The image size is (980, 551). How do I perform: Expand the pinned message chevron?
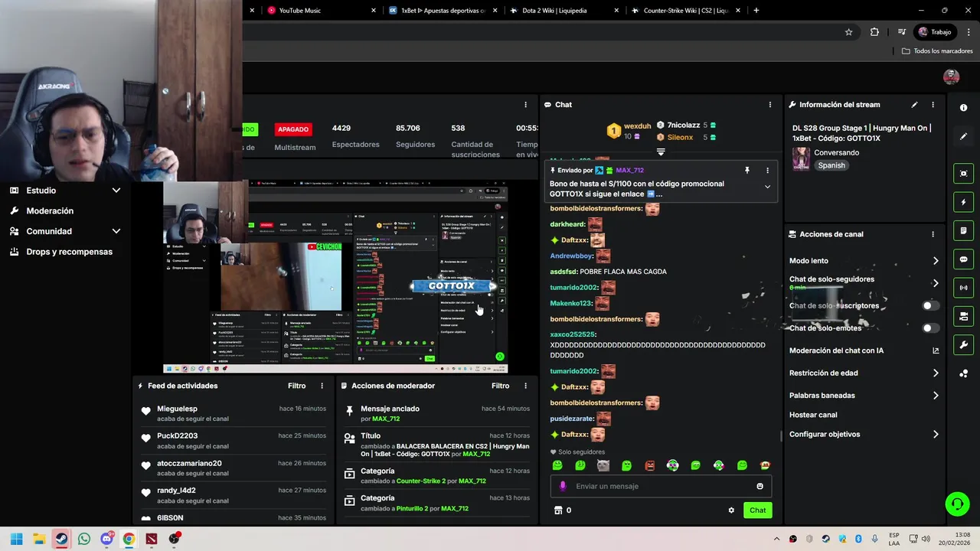(767, 187)
